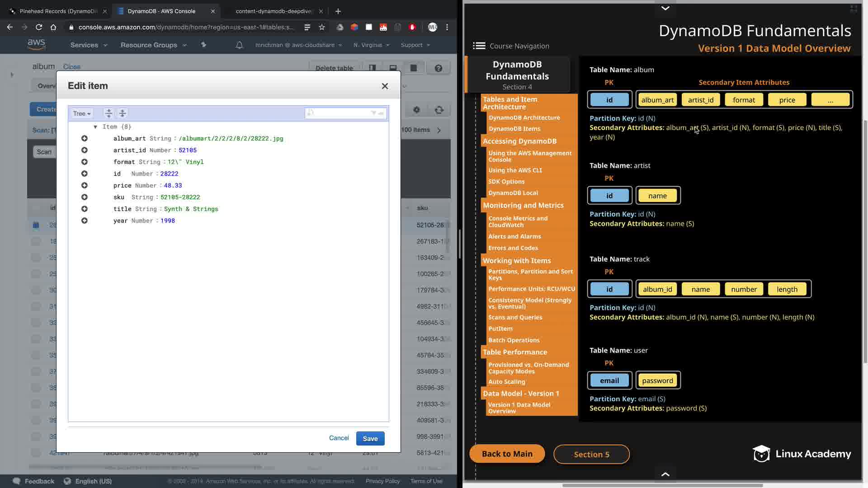
Task: Click plus icon beside year attribute
Action: click(85, 221)
